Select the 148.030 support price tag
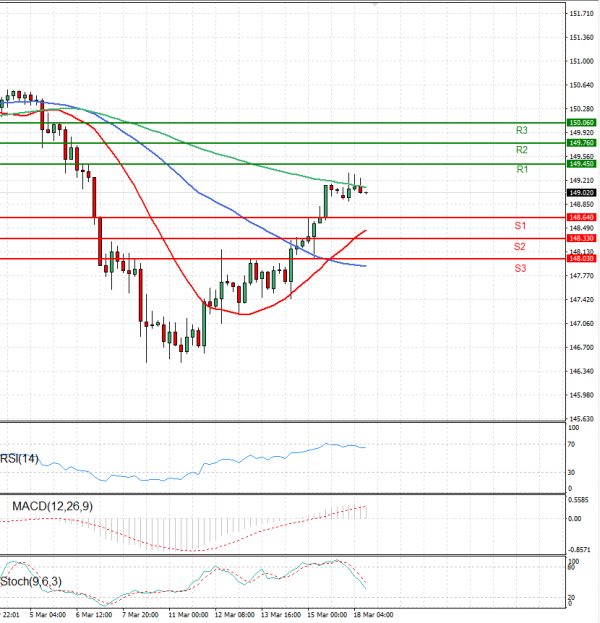600x623 pixels. (x=581, y=259)
